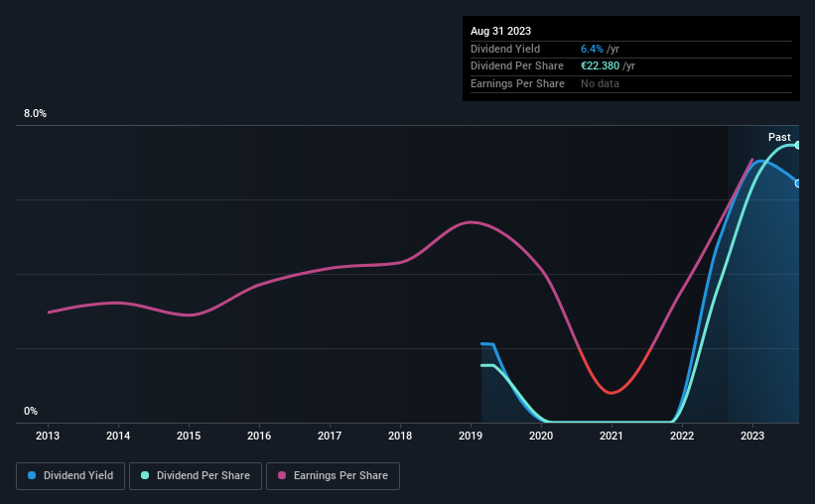Click the blue Dividend Yield legend dot
Image resolution: width=815 pixels, height=504 pixels.
[32, 475]
